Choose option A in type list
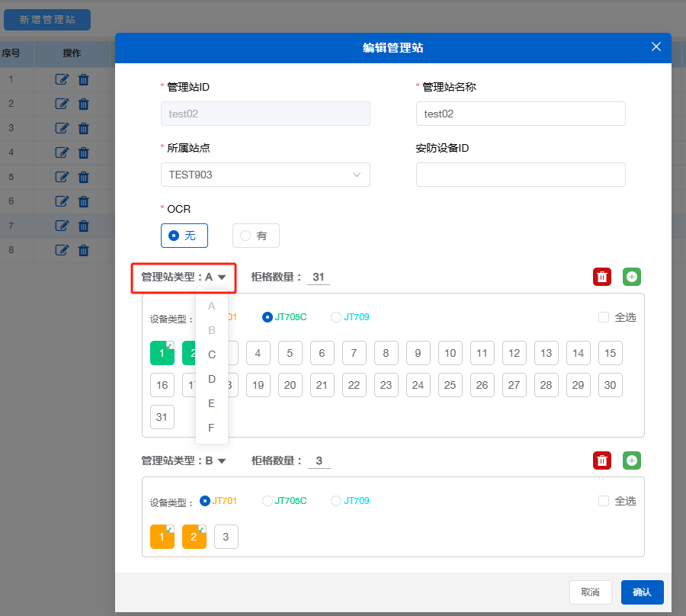The height and width of the screenshot is (616, 686). pyautogui.click(x=212, y=306)
